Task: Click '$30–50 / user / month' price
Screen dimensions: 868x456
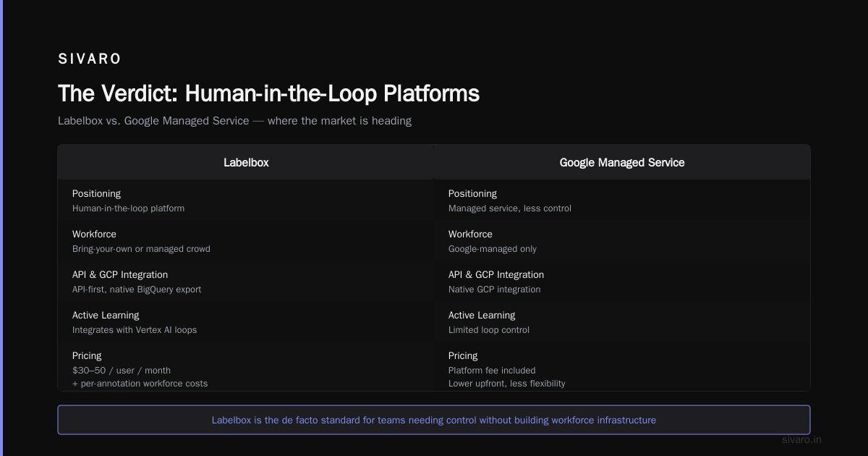Action: click(122, 371)
